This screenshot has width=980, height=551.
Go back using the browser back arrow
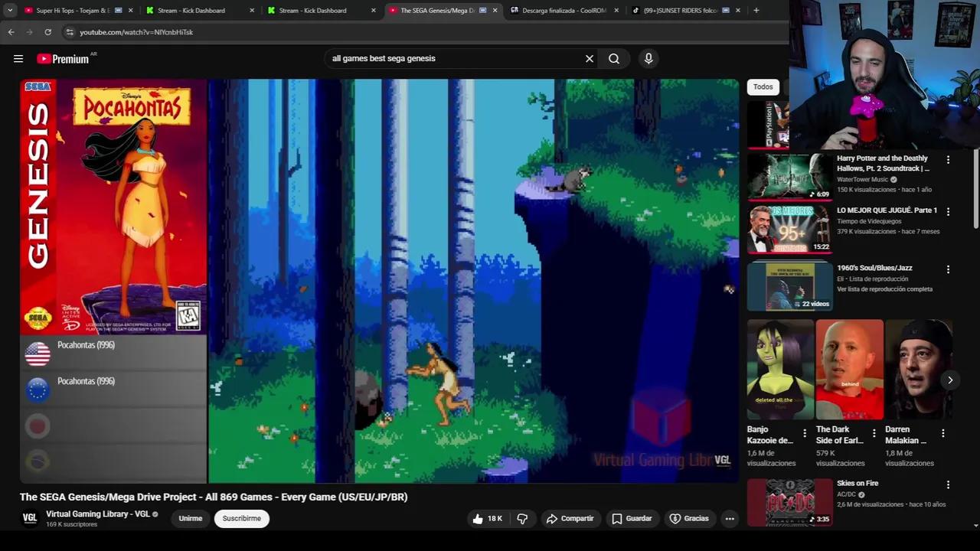coord(10,32)
